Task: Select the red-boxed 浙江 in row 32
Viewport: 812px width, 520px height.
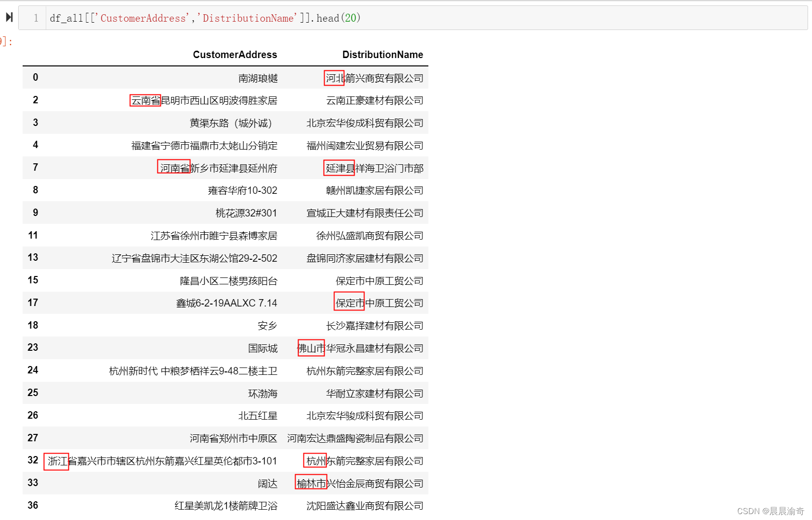Action: click(x=56, y=461)
